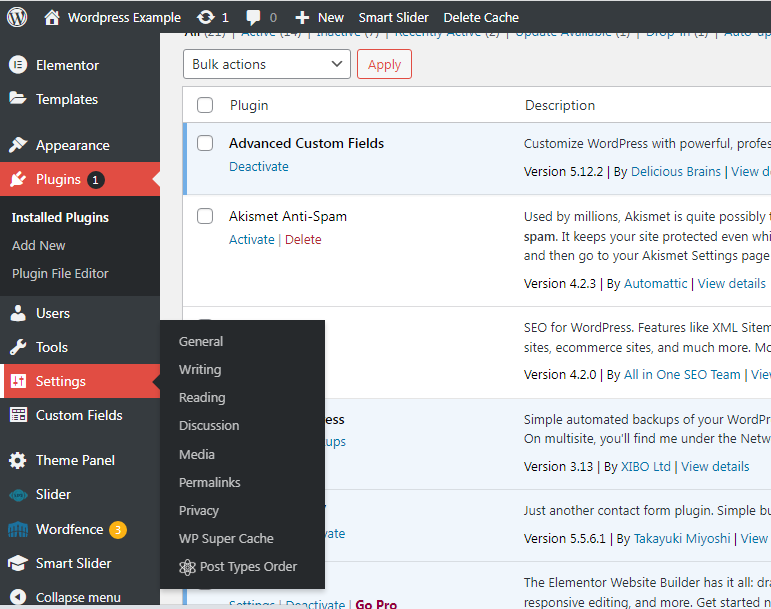
Task: Open the updates icon in admin bar
Action: [205, 17]
